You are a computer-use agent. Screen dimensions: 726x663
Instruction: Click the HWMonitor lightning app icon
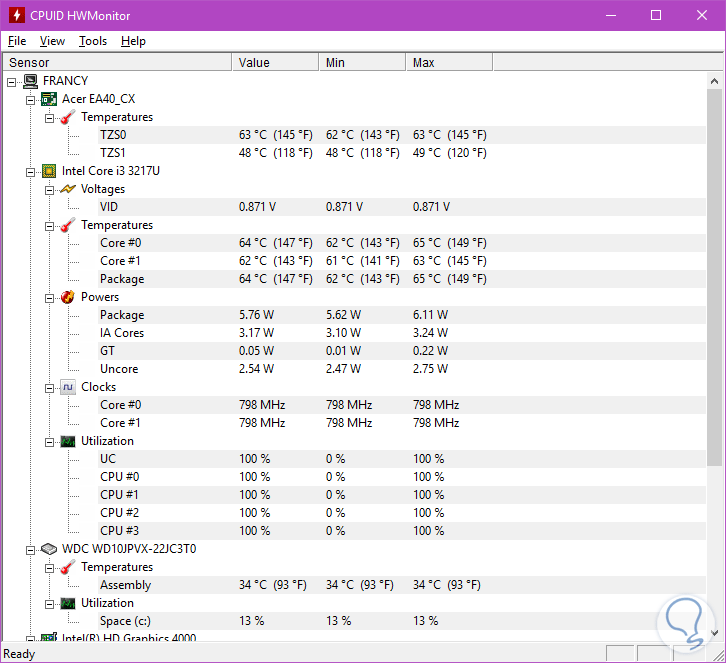click(x=17, y=15)
